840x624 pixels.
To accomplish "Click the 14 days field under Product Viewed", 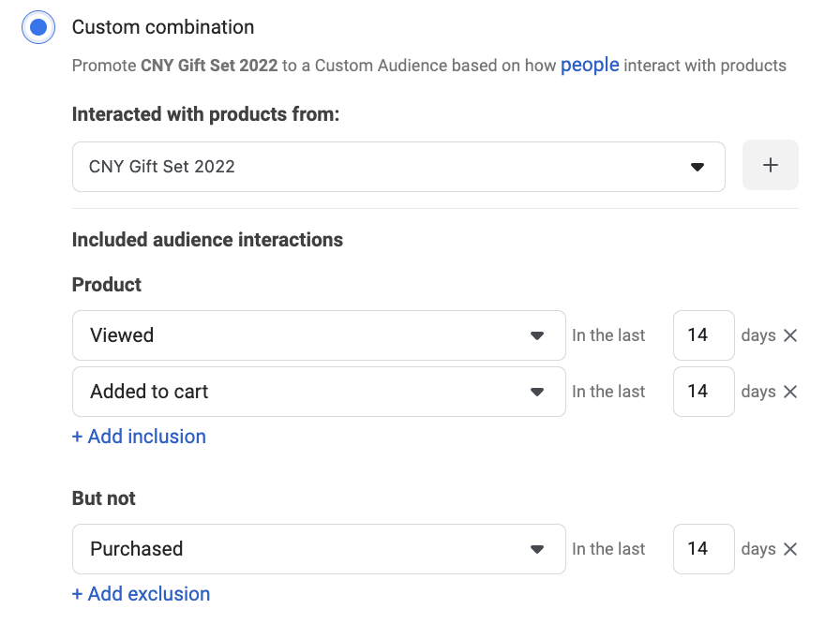I will pyautogui.click(x=703, y=335).
